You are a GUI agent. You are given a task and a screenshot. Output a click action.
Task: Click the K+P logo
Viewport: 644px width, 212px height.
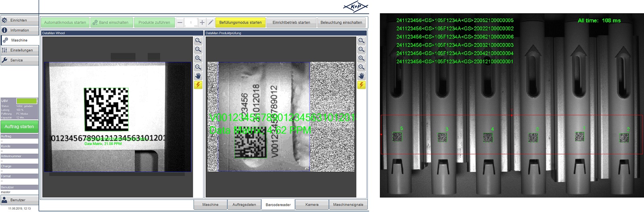(x=356, y=7)
